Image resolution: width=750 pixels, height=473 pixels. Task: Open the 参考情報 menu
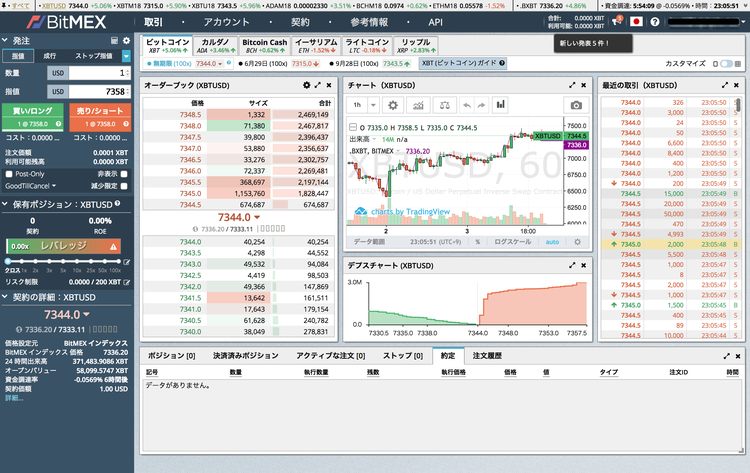(369, 22)
